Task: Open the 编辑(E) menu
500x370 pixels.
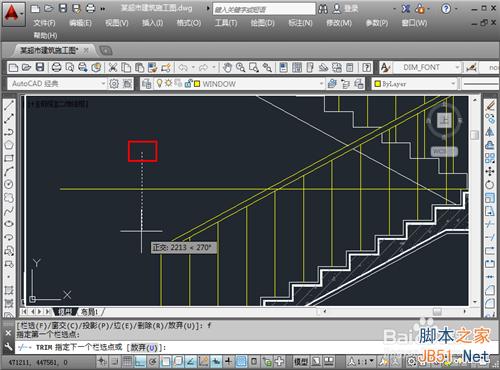Action: point(80,23)
